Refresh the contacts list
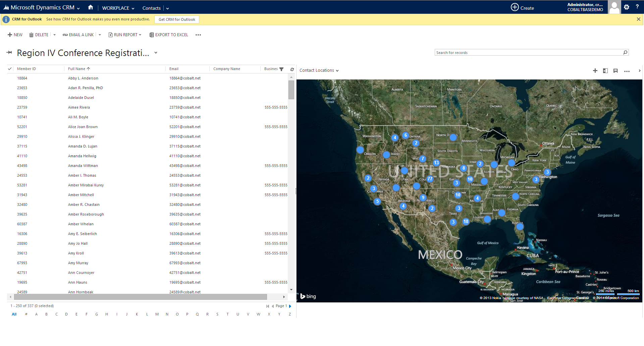The height and width of the screenshot is (346, 644). point(291,69)
